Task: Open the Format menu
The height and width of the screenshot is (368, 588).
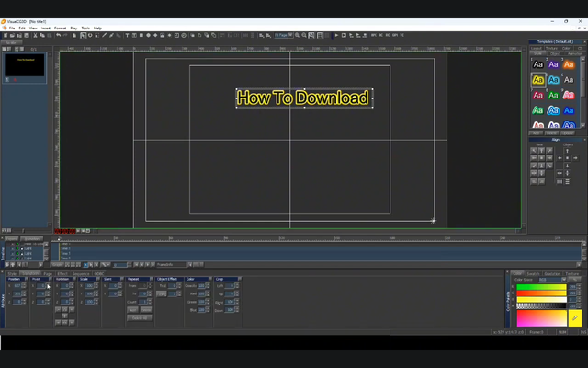Action: [x=60, y=29]
